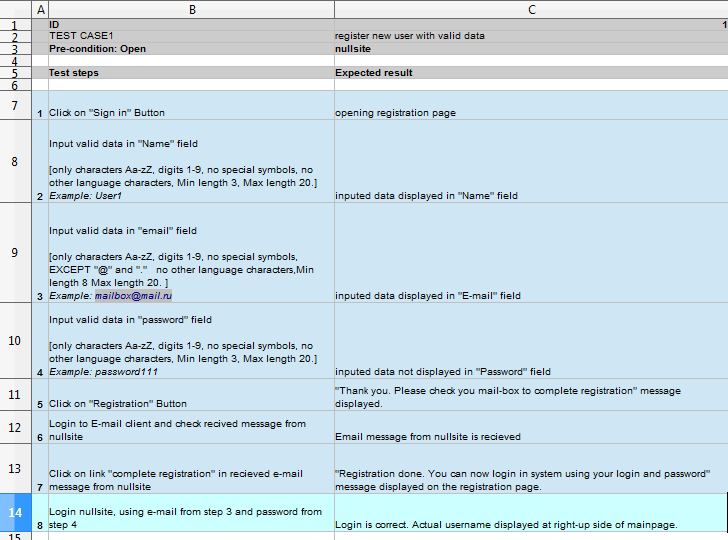Select row 2 header
This screenshot has height=540, width=728.
[x=15, y=37]
